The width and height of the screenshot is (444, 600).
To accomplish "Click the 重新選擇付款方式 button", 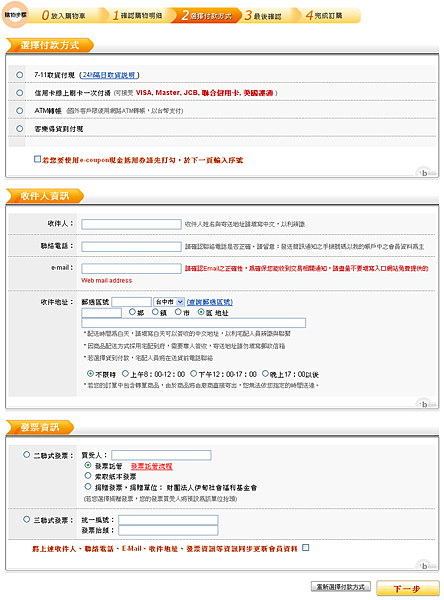I will 341,587.
